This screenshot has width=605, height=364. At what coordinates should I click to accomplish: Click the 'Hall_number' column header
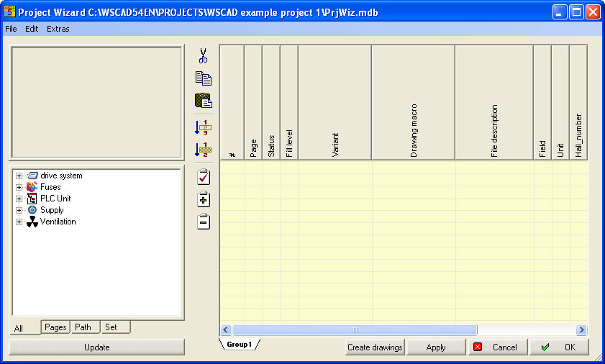click(x=578, y=102)
